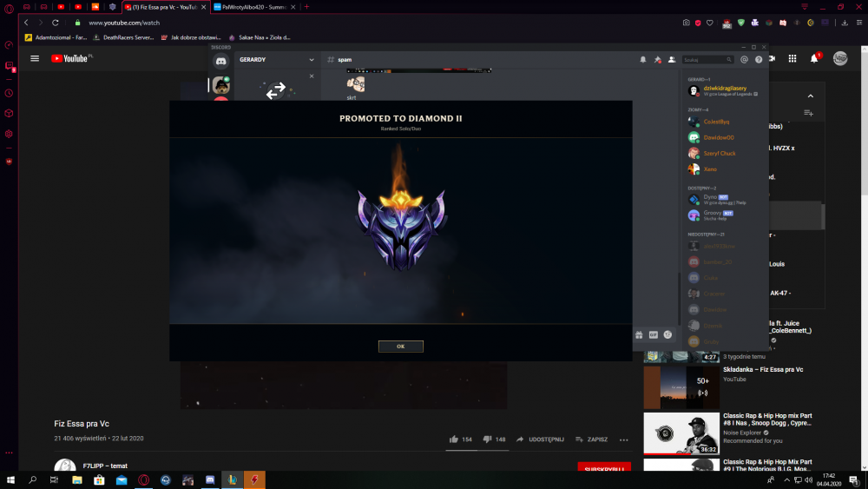The width and height of the screenshot is (868, 489).
Task: Share video with UDOSTĘPNIJ button
Action: click(x=540, y=439)
